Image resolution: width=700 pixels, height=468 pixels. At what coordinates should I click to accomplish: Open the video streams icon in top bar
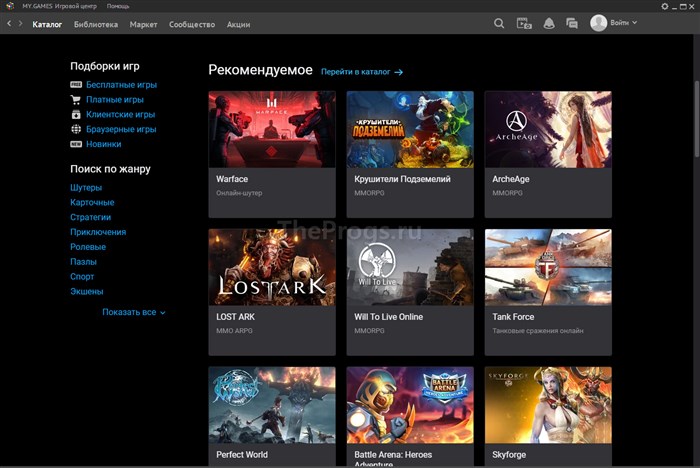click(524, 23)
